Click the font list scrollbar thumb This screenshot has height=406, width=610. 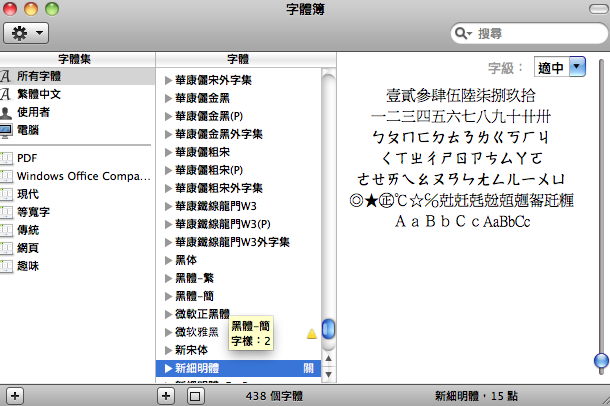328,329
